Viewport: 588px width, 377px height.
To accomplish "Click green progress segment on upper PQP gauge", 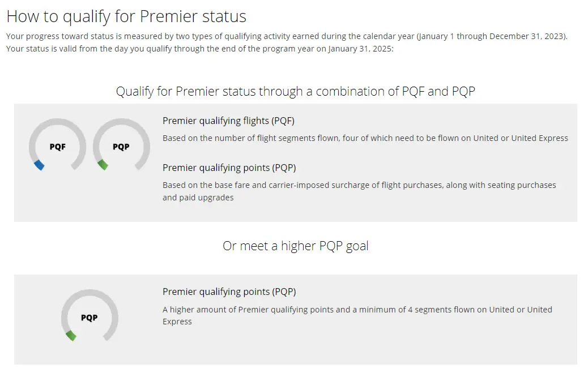I will [x=103, y=165].
